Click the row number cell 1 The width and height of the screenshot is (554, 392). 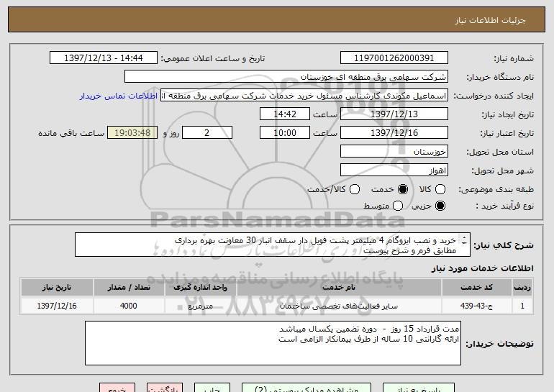coord(522,306)
